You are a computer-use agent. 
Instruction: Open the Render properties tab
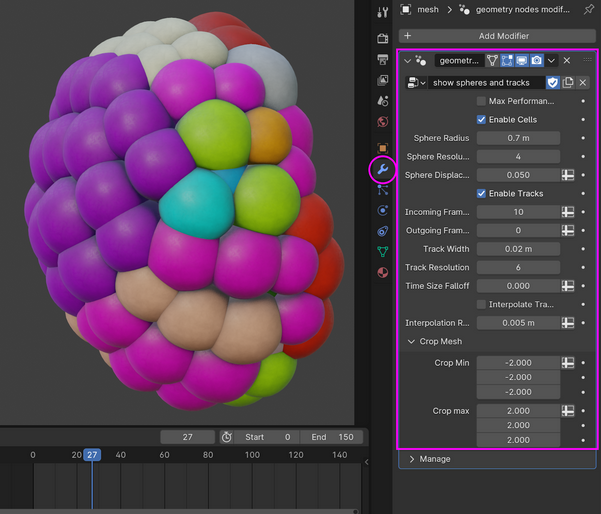383,38
